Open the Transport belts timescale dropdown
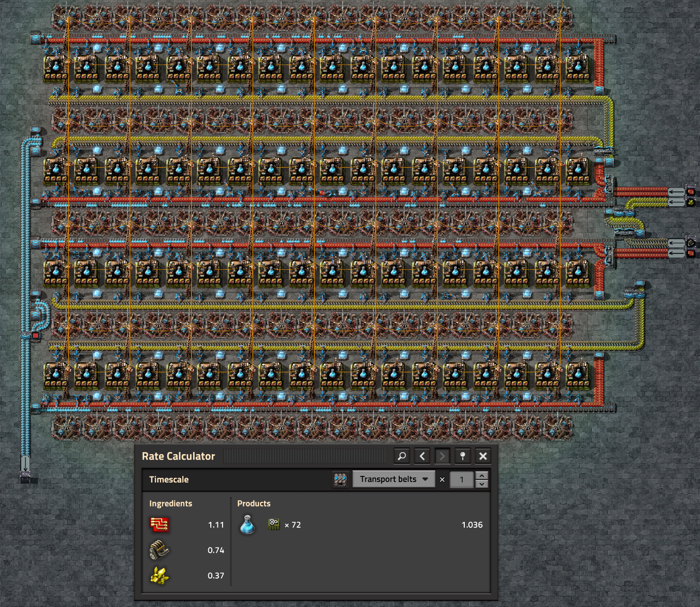 pos(394,479)
